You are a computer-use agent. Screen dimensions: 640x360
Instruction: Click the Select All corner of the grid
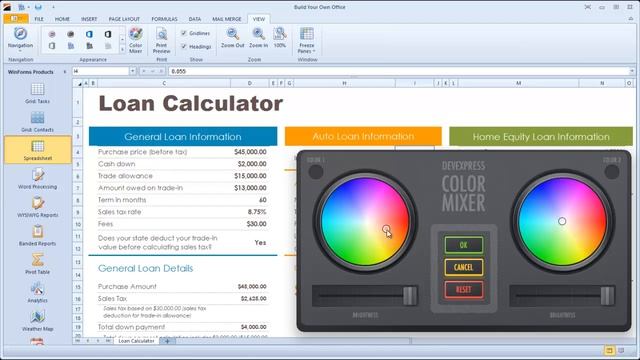(x=78, y=84)
